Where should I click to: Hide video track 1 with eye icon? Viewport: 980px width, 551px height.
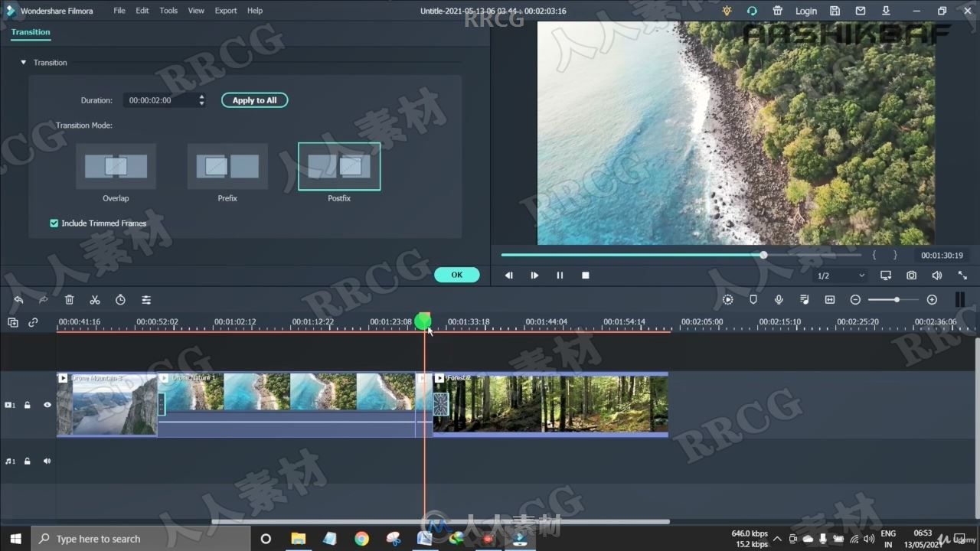tap(47, 405)
